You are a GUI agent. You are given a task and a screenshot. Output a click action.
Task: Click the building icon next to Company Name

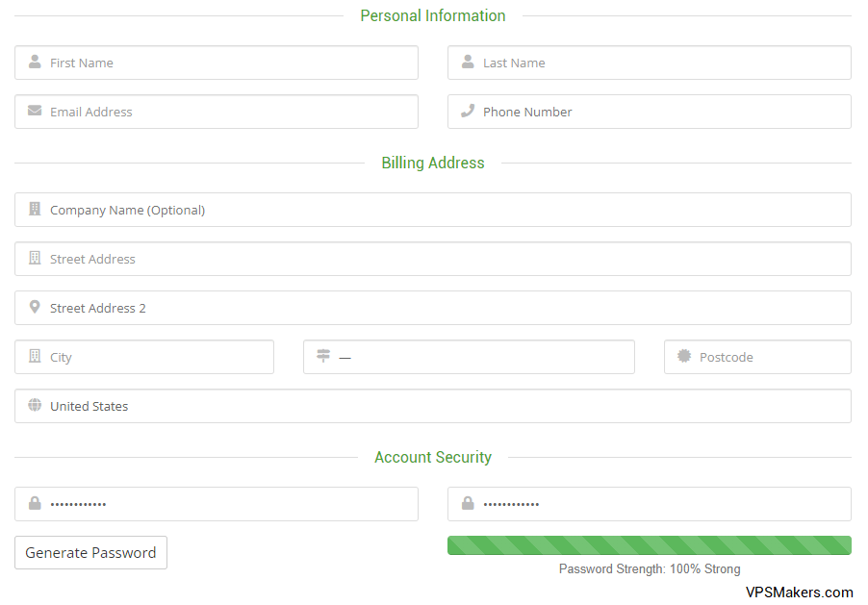35,209
